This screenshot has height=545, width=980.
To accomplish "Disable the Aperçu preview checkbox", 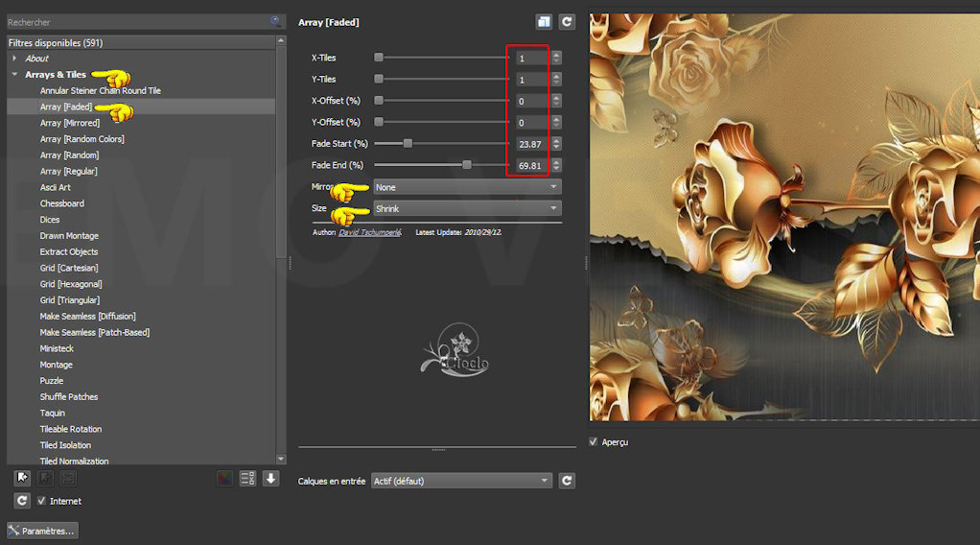I will 595,441.
